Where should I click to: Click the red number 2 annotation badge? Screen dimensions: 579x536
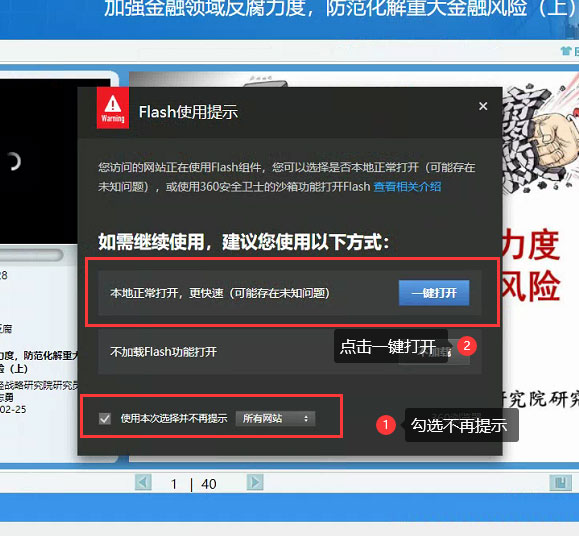pyautogui.click(x=467, y=346)
